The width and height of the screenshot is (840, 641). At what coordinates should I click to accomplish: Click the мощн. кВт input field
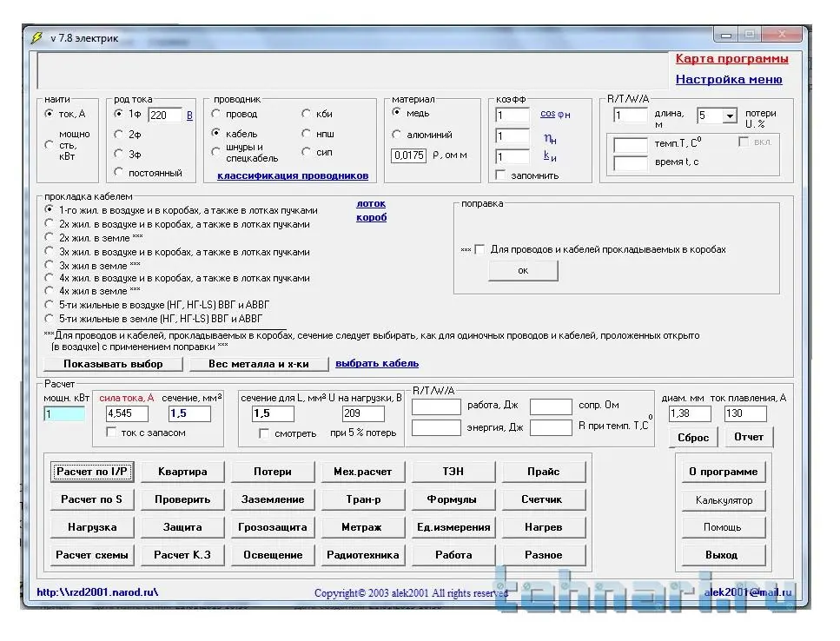pyautogui.click(x=64, y=414)
